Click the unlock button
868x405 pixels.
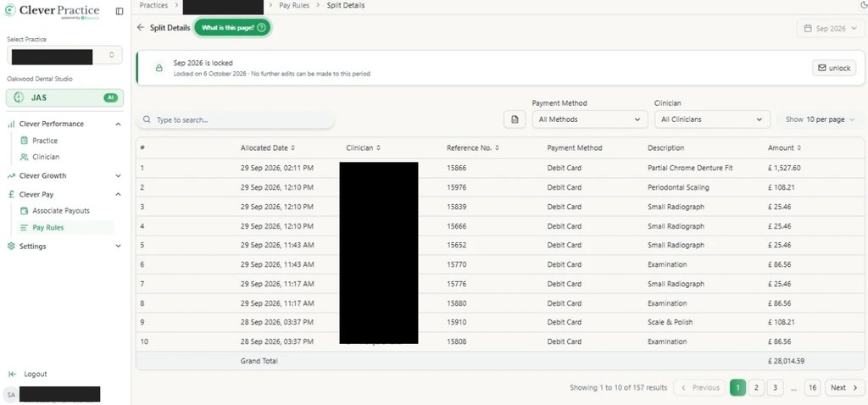pos(834,68)
